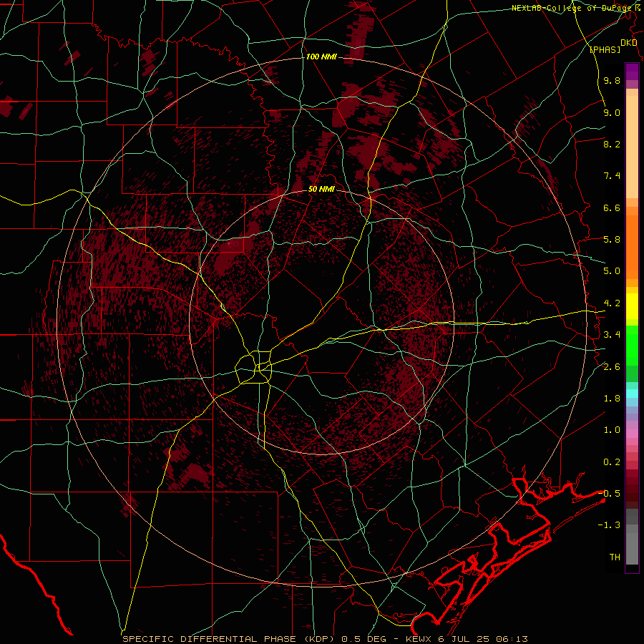The image size is (644, 644).
Task: Click the 2.6 scale value
Action: coord(612,366)
